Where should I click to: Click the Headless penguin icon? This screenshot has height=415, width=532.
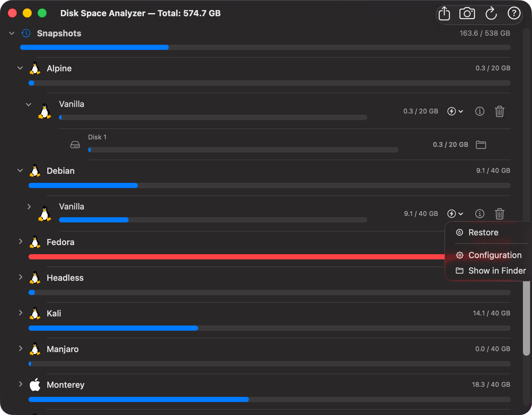coord(35,278)
